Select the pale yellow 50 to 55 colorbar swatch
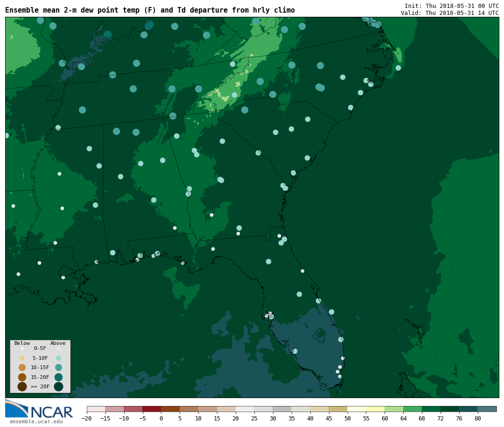 (357, 409)
